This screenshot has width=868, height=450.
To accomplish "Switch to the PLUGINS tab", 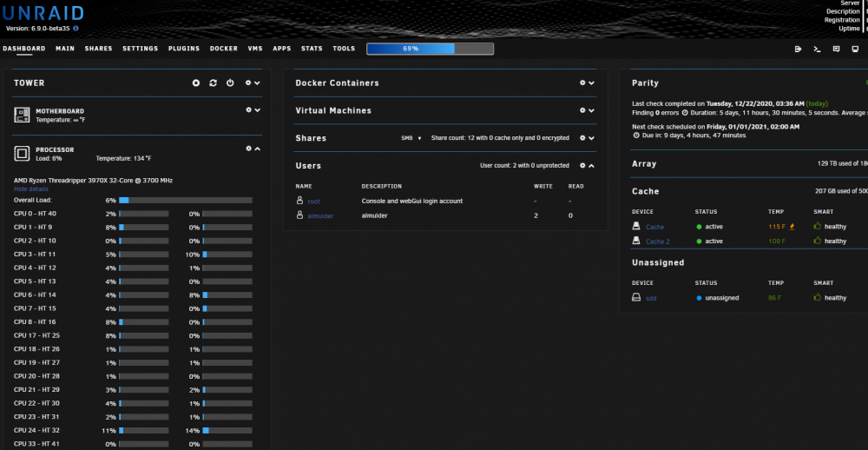I will tap(184, 49).
